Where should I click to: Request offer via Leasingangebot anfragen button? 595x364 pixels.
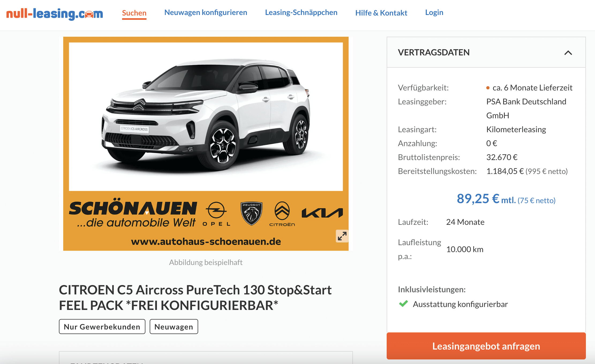[x=486, y=346]
